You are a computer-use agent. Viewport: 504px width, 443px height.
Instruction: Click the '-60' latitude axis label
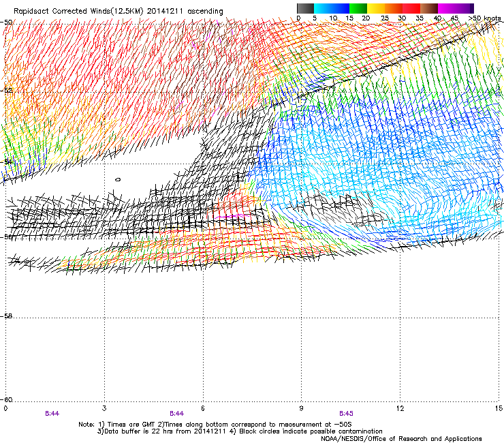click(x=6, y=400)
